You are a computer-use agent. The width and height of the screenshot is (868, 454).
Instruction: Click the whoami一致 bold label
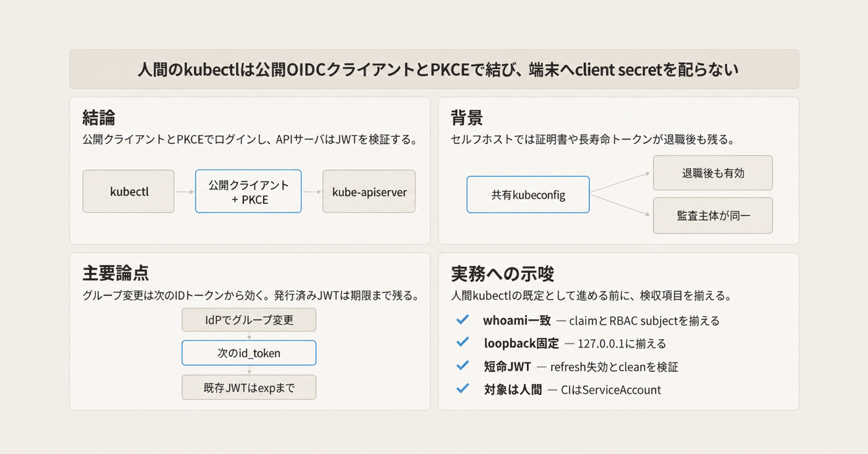[517, 321]
